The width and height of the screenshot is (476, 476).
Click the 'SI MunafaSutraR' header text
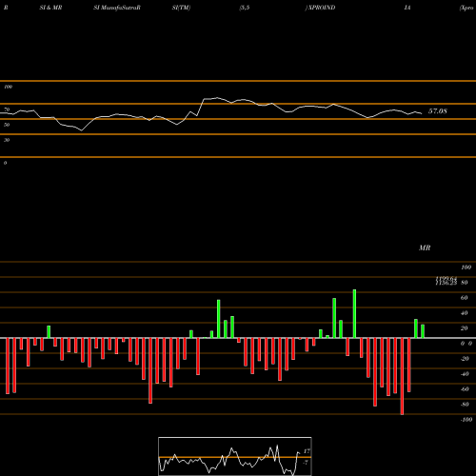[117, 8]
